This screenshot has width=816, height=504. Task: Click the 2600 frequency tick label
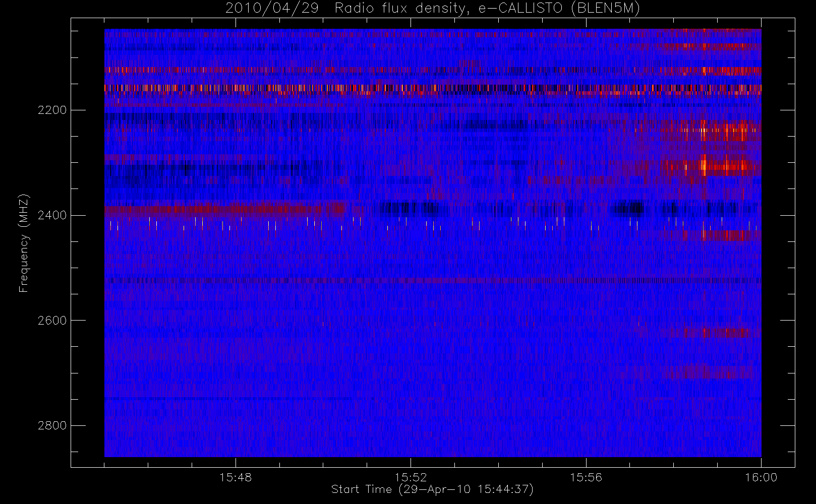coord(52,321)
